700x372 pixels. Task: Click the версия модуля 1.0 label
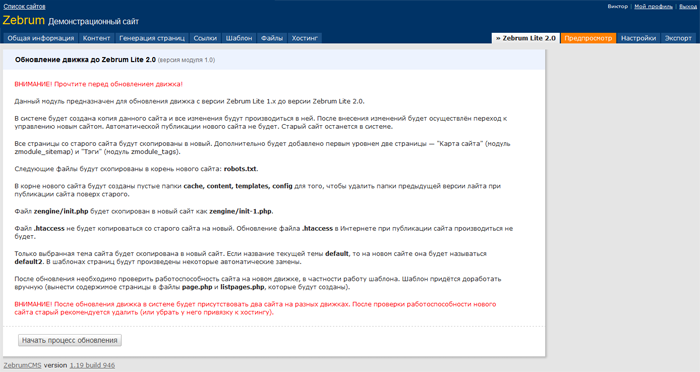(x=186, y=60)
